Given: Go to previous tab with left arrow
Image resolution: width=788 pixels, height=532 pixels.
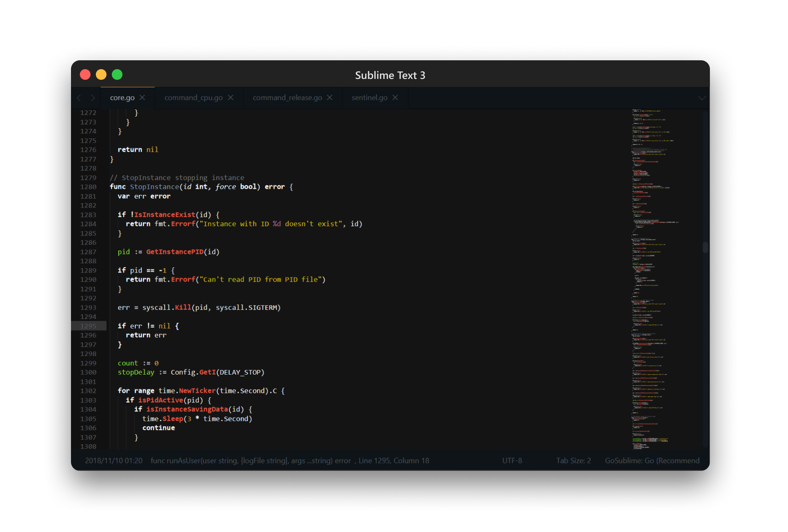Looking at the screenshot, I should [x=79, y=98].
